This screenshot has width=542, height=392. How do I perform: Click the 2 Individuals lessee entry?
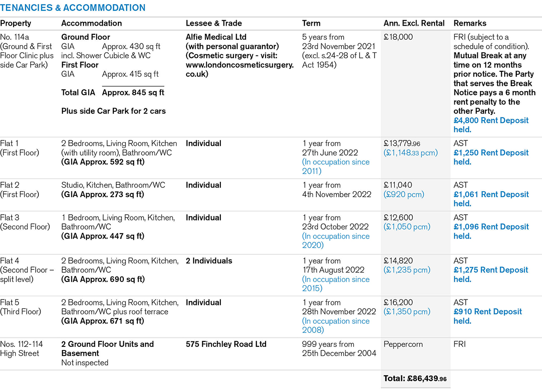[x=209, y=261]
